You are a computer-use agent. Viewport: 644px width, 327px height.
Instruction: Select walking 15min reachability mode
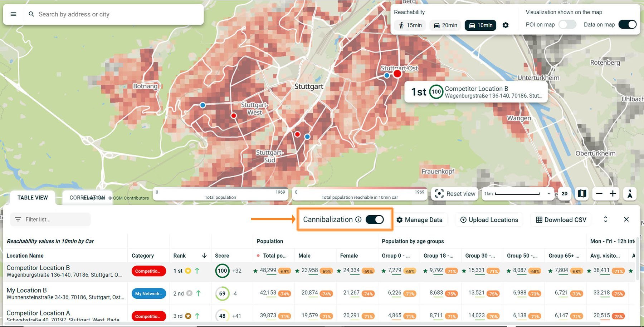point(409,25)
